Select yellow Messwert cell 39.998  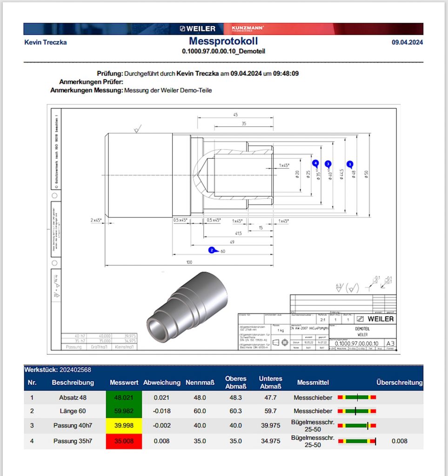coord(124,426)
